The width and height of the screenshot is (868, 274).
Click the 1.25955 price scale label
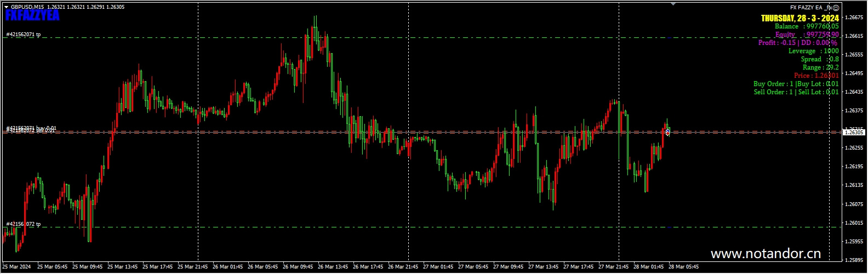[854, 242]
